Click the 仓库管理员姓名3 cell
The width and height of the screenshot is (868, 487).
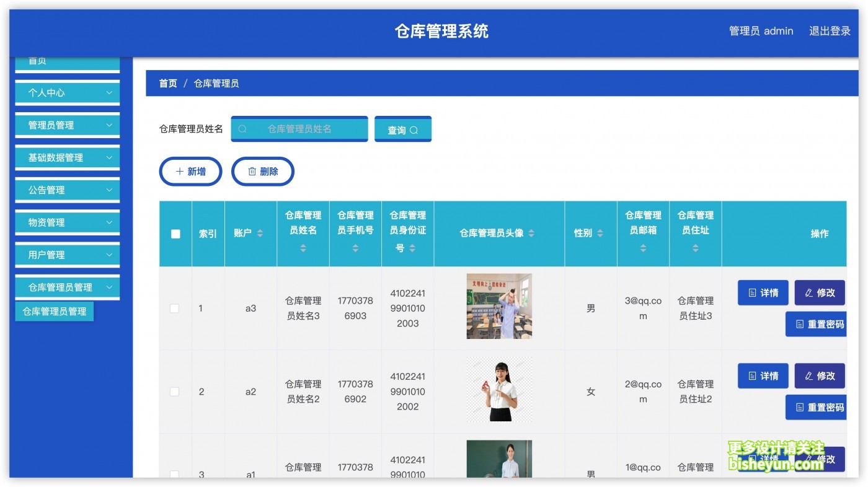303,309
